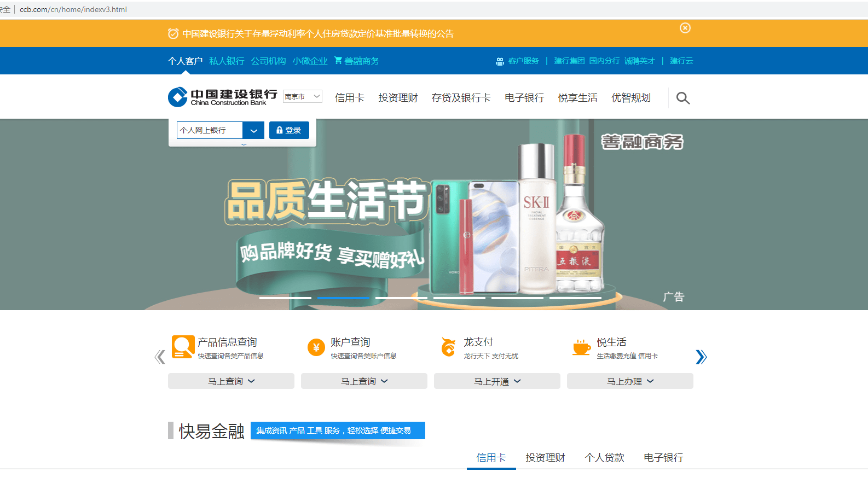Go to second banner slide indicator

point(343,298)
